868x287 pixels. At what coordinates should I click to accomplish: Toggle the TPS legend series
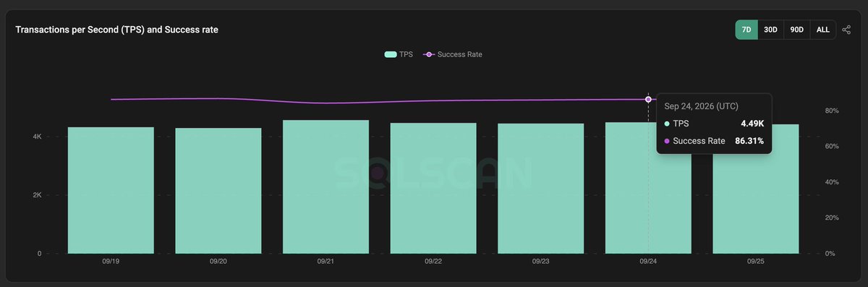(399, 54)
